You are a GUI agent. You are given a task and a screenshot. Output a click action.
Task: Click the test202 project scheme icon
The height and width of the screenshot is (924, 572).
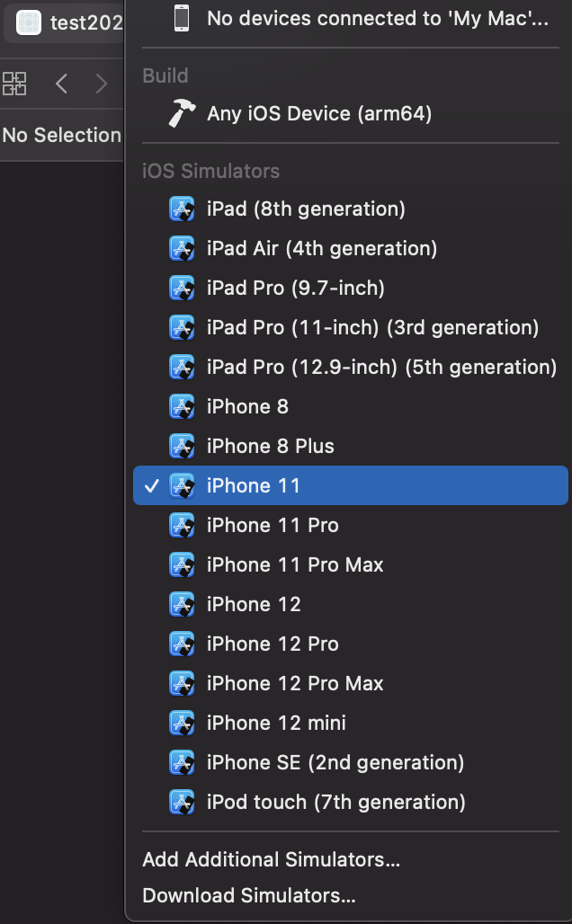pos(29,22)
